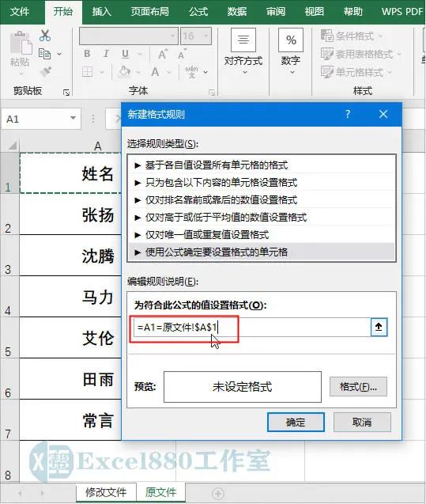Toggle Bold formatting

pos(87,54)
